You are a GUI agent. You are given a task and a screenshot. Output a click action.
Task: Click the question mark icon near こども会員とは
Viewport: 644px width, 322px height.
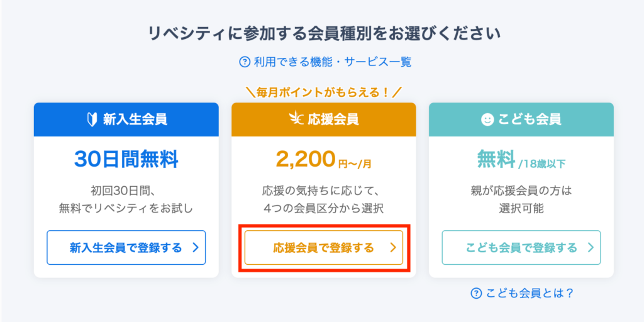pyautogui.click(x=476, y=293)
